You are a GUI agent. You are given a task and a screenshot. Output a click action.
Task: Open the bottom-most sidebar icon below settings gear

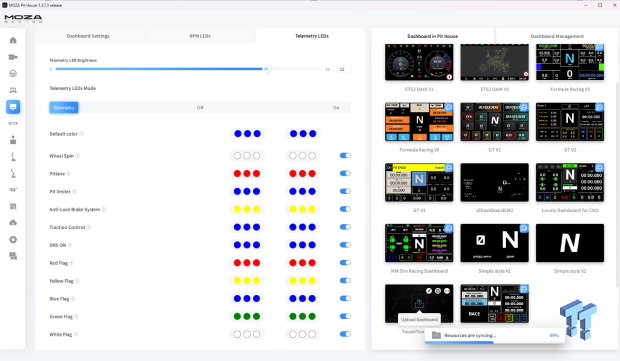click(x=13, y=256)
